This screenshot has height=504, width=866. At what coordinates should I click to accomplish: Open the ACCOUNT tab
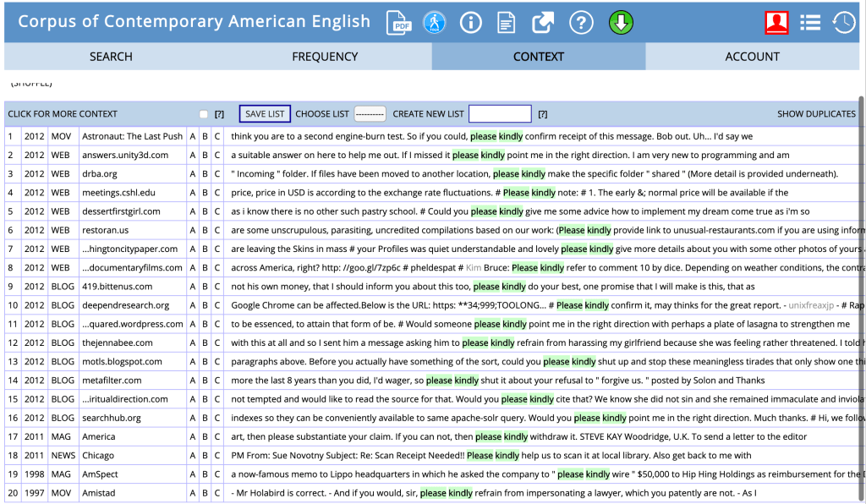752,57
